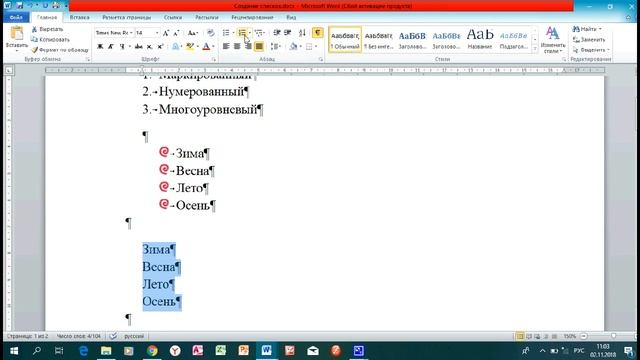
Task: Open the font color dropdown arrow
Action: pyautogui.click(x=213, y=47)
